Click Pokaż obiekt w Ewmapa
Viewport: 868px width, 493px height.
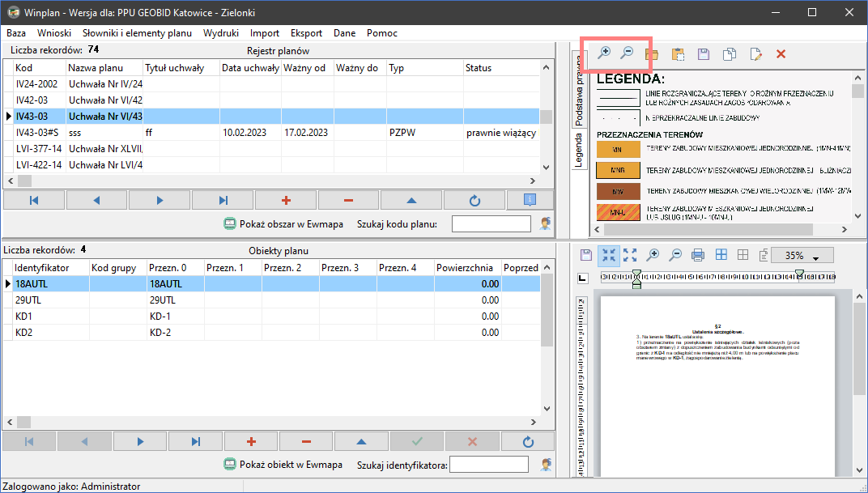click(x=283, y=465)
